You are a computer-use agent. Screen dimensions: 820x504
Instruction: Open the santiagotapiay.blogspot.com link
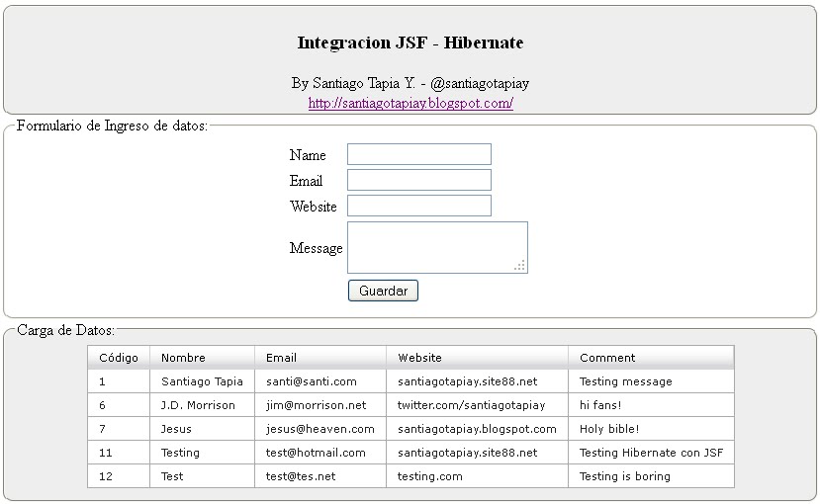coord(410,103)
